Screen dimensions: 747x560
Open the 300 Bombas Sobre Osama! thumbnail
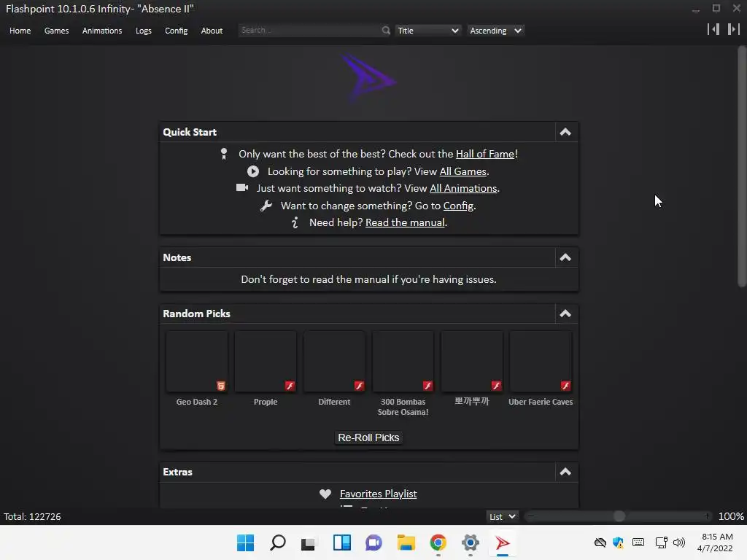point(403,362)
